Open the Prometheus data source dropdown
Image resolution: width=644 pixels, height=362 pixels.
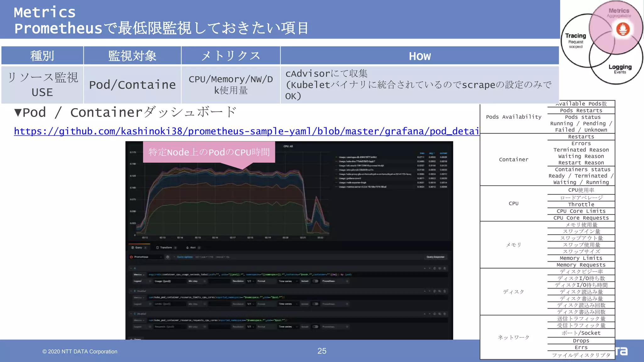click(x=147, y=257)
